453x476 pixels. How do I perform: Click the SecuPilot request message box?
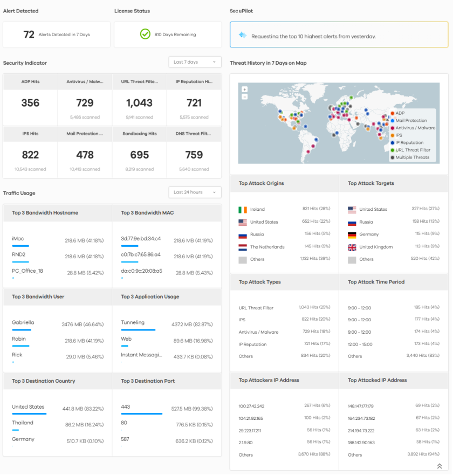pyautogui.click(x=339, y=35)
